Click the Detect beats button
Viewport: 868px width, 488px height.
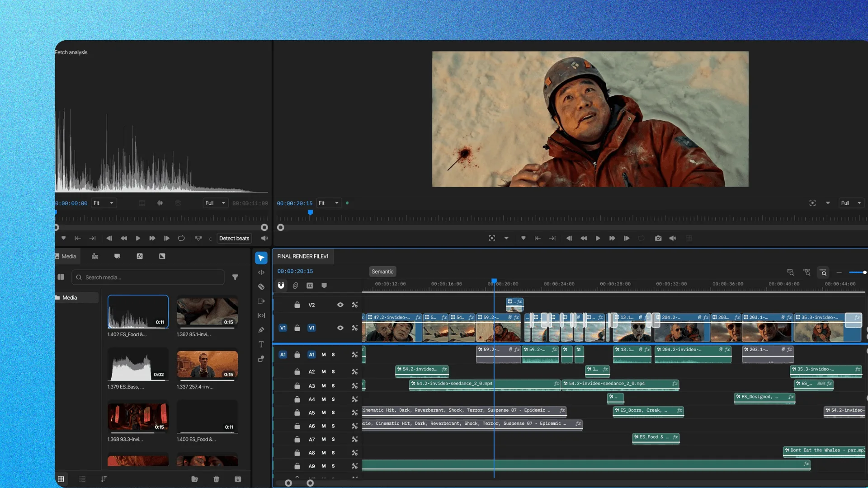tap(234, 239)
